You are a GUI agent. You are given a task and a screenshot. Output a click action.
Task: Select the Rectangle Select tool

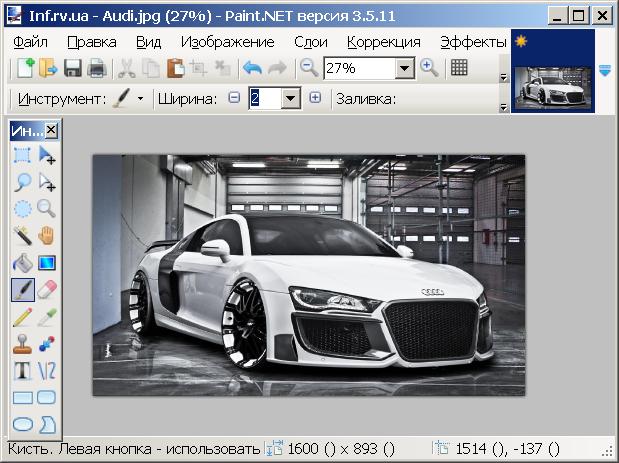pyautogui.click(x=22, y=155)
